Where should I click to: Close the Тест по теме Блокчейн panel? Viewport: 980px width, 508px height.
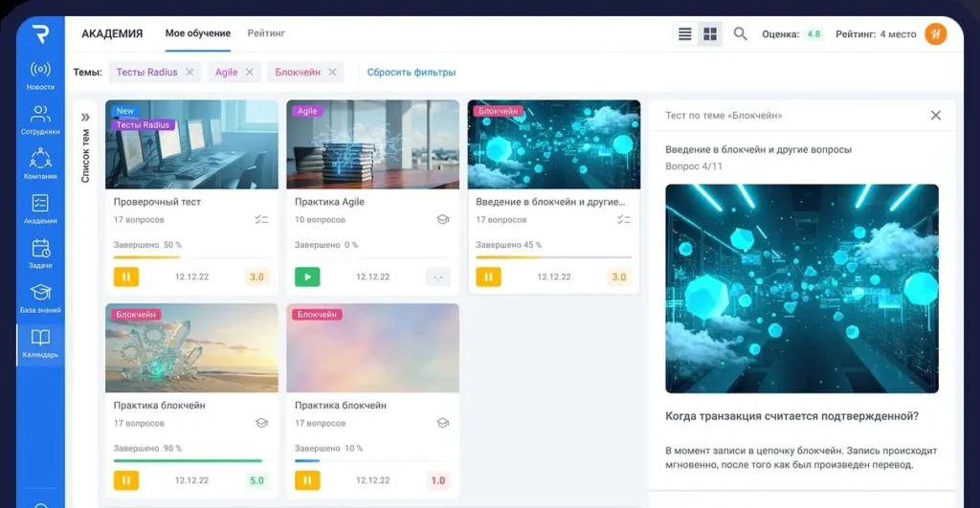936,115
